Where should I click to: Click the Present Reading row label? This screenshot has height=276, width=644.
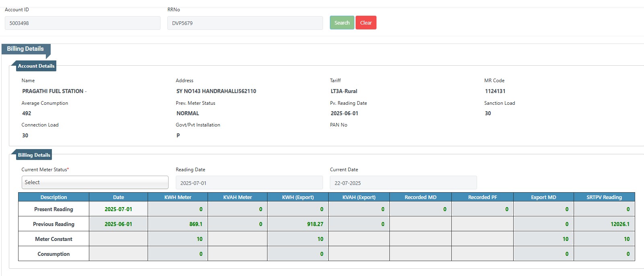53,209
